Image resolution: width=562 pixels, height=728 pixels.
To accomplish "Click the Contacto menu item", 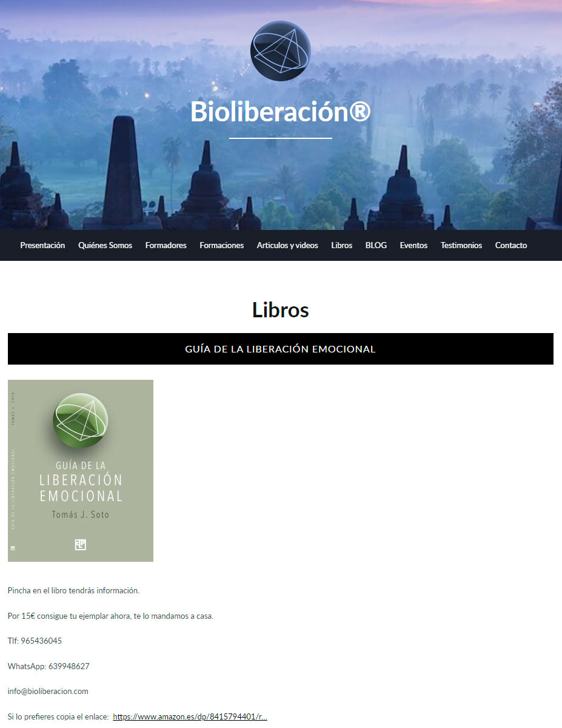I will 511,245.
